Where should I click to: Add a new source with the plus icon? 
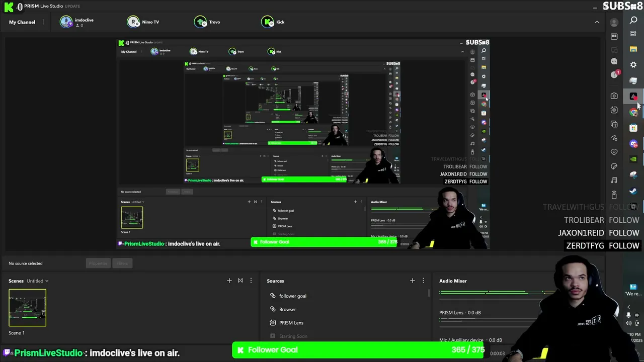click(412, 281)
